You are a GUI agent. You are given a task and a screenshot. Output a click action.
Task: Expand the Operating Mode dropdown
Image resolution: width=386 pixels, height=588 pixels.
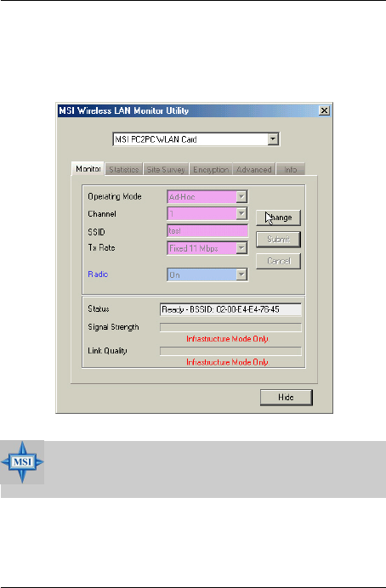241,196
